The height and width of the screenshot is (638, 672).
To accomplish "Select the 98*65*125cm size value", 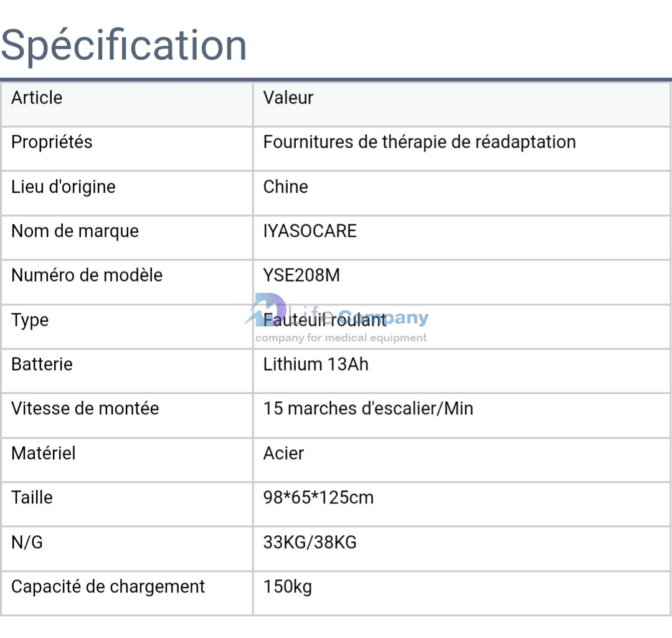I will [318, 498].
